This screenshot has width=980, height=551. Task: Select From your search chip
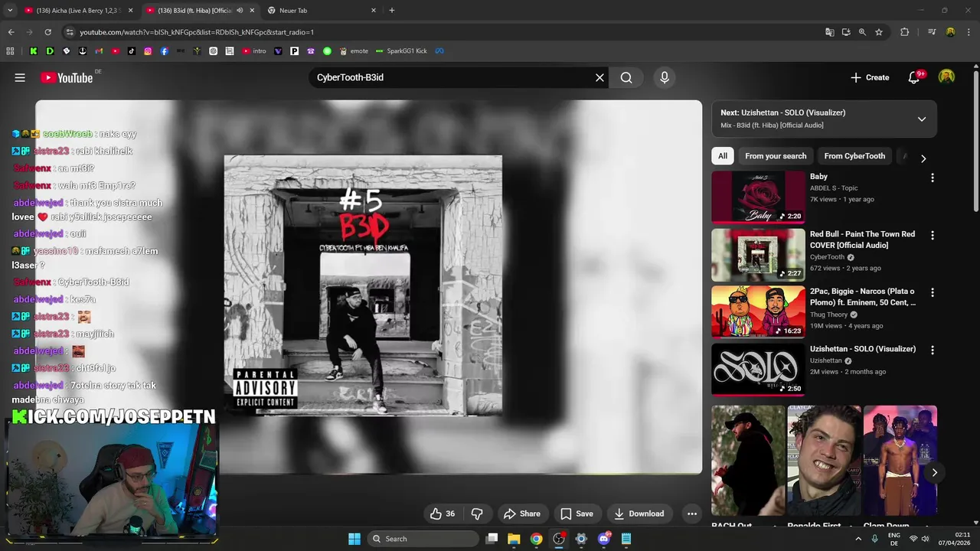point(776,156)
